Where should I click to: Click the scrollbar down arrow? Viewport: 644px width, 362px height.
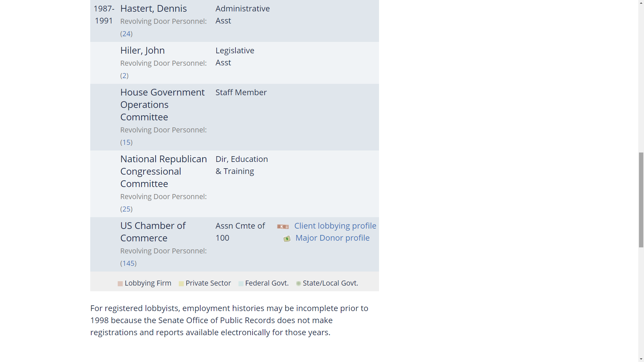pos(641,359)
